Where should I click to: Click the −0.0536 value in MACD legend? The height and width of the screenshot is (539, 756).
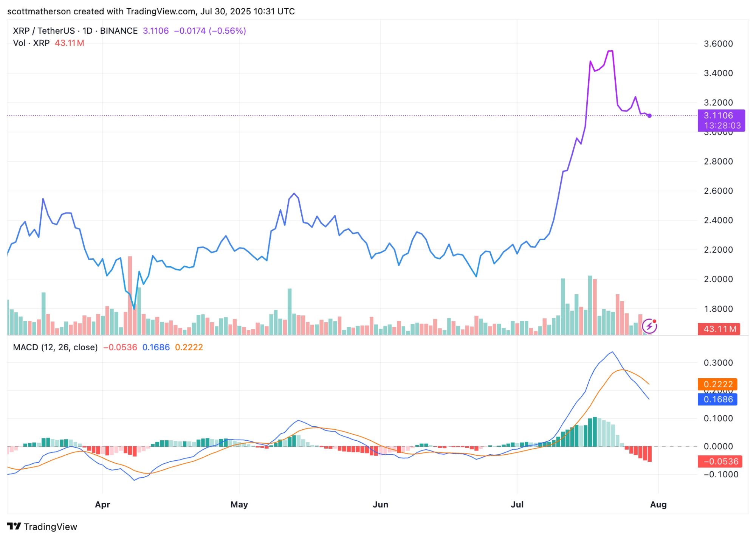coord(120,347)
